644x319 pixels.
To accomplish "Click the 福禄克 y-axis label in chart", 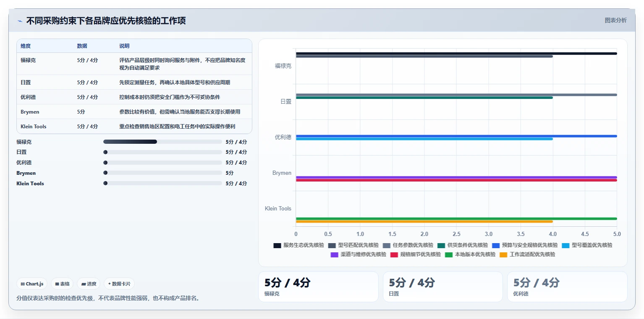I will tap(283, 66).
